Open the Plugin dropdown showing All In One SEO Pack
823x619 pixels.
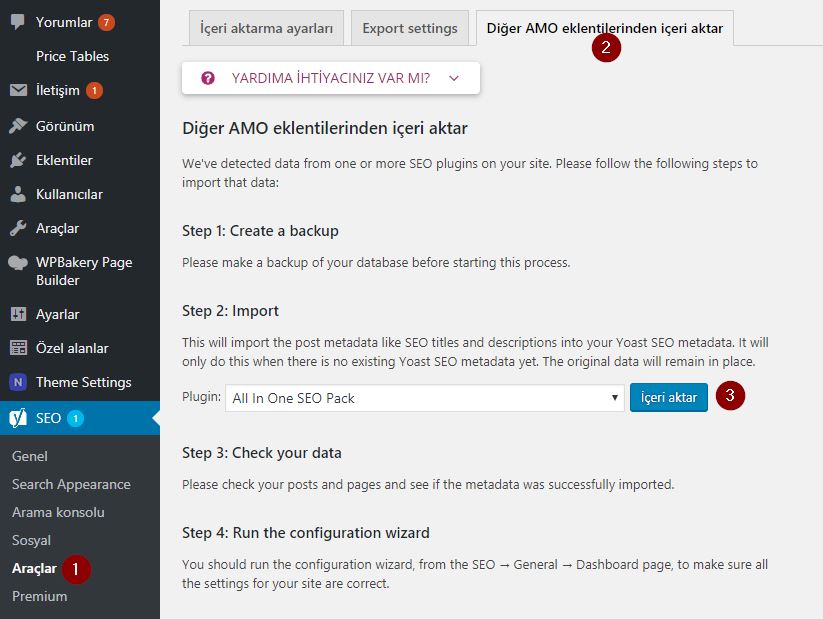click(x=425, y=398)
